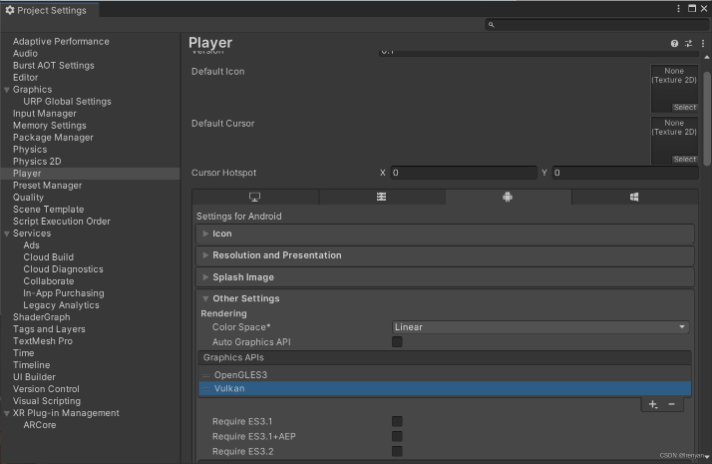Switch to the Android platform tab
Viewport: 712px width, 464px height.
pos(508,197)
